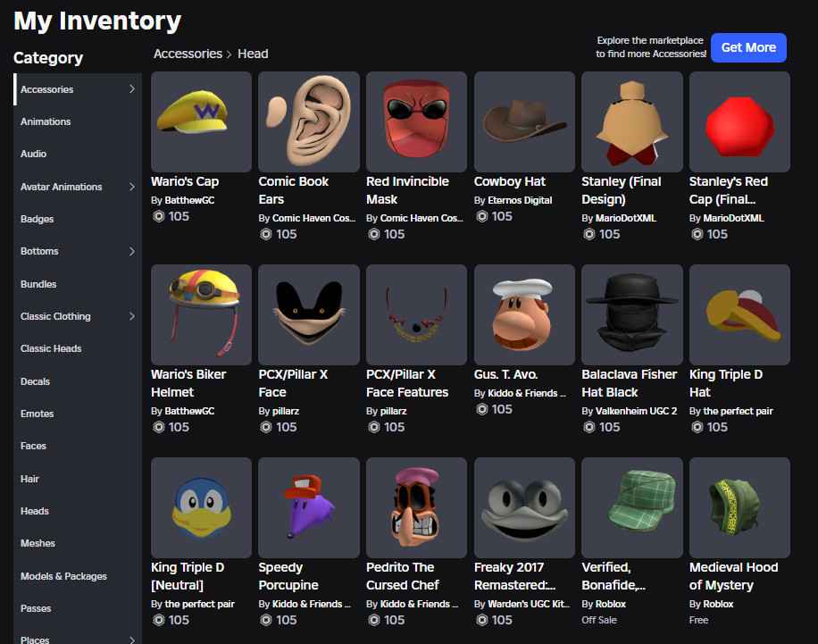Open the Stanley's Red Cap thumbnail

tap(739, 121)
